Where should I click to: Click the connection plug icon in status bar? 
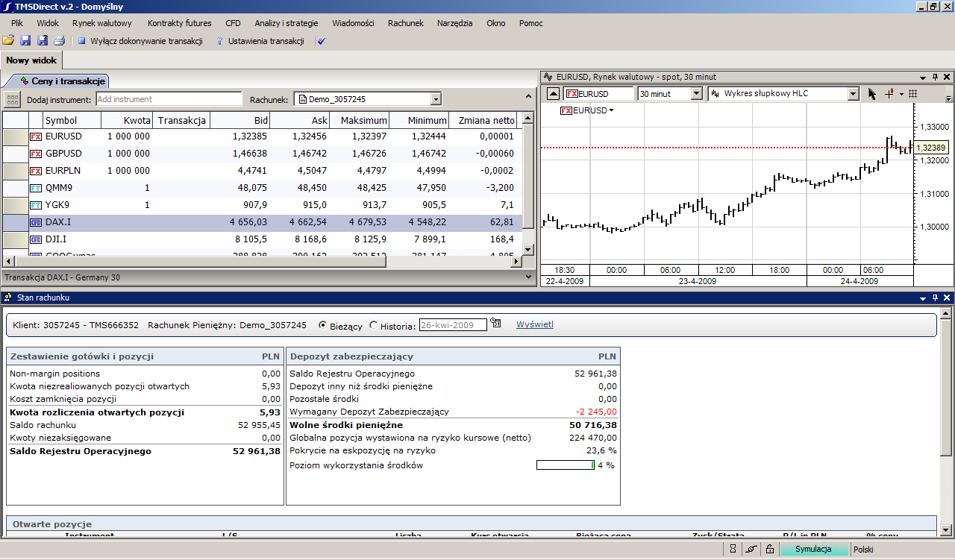pos(751,550)
